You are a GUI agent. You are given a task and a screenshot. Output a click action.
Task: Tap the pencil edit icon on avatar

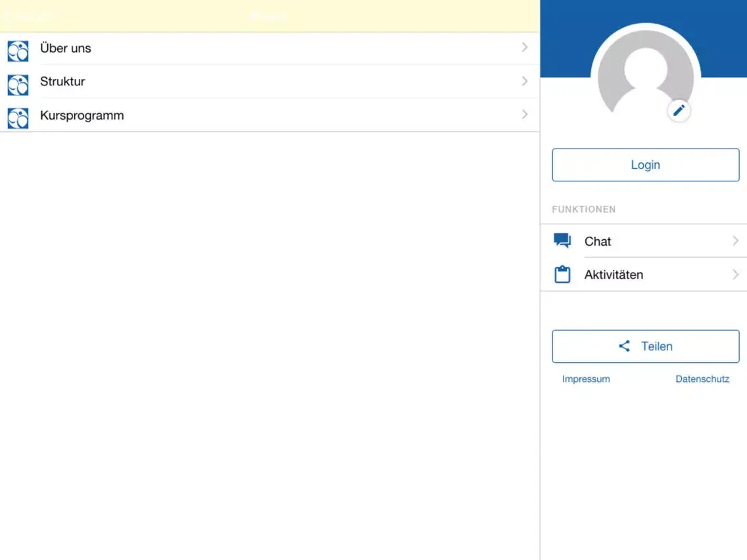click(x=679, y=110)
